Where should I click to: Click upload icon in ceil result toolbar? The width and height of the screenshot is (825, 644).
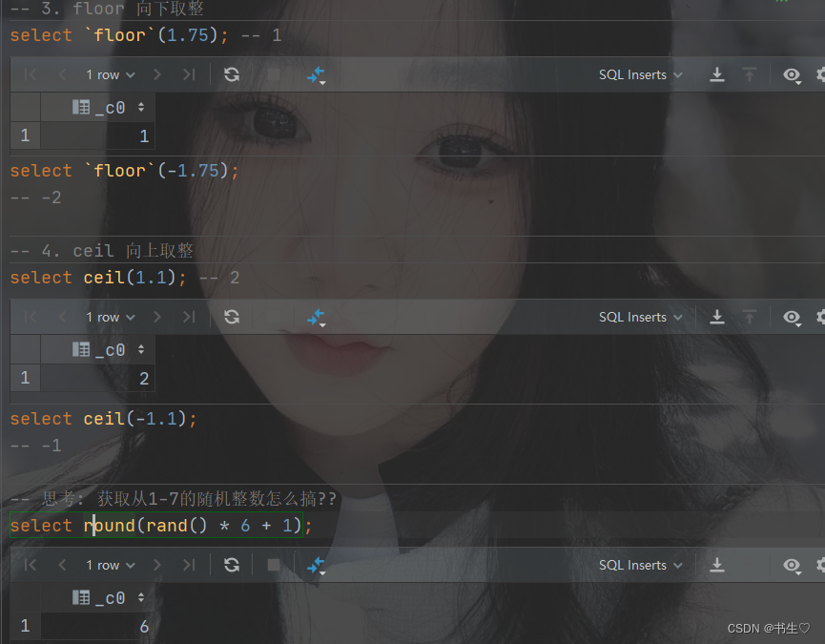750,317
